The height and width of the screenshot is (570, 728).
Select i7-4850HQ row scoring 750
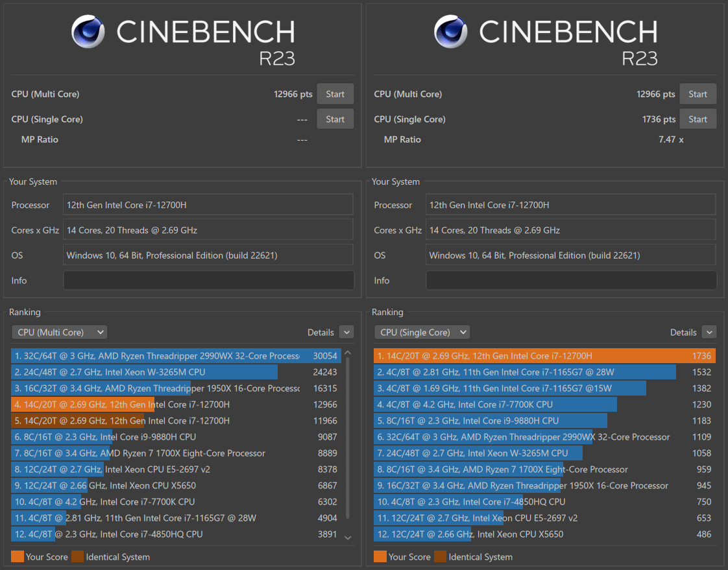click(x=544, y=502)
